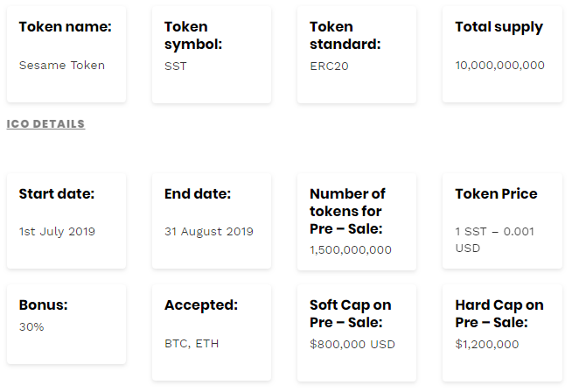Screen dimensions: 572x392
Task: Click the $800,000 USD soft cap value
Action: tap(352, 344)
